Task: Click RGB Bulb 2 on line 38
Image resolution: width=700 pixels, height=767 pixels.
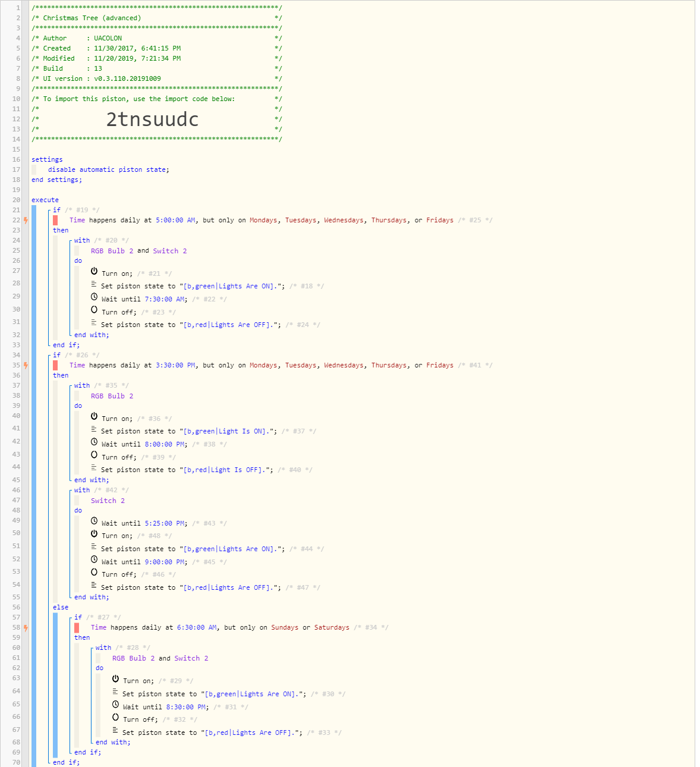Action: point(112,396)
